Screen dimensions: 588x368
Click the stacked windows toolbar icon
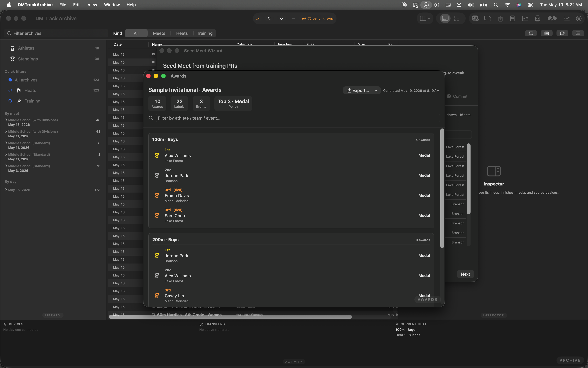(487, 19)
